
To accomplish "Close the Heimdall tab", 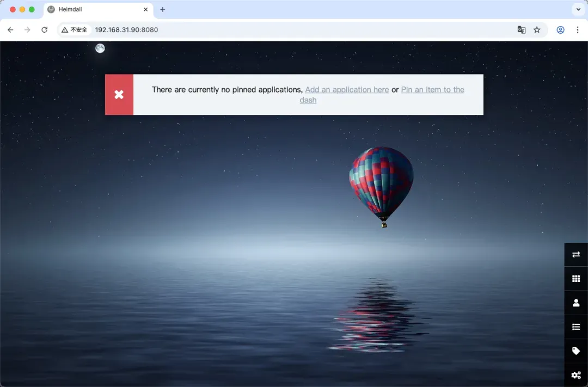I will (145, 9).
